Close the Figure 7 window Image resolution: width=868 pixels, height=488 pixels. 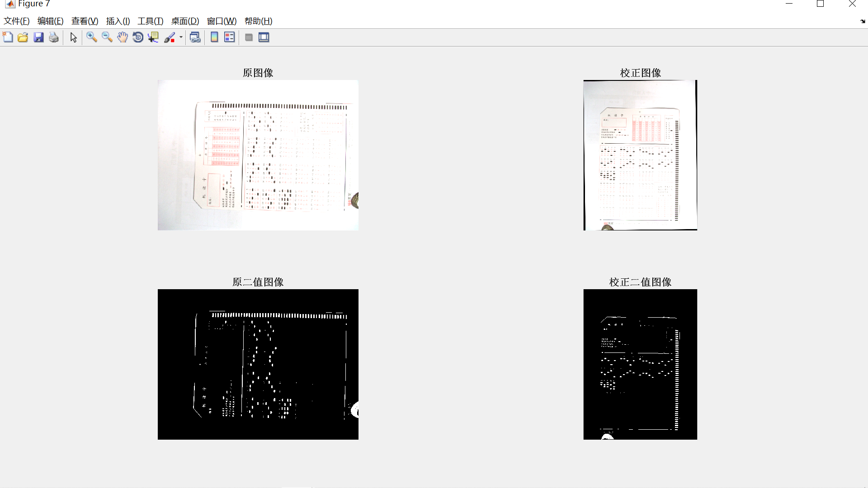click(x=852, y=4)
